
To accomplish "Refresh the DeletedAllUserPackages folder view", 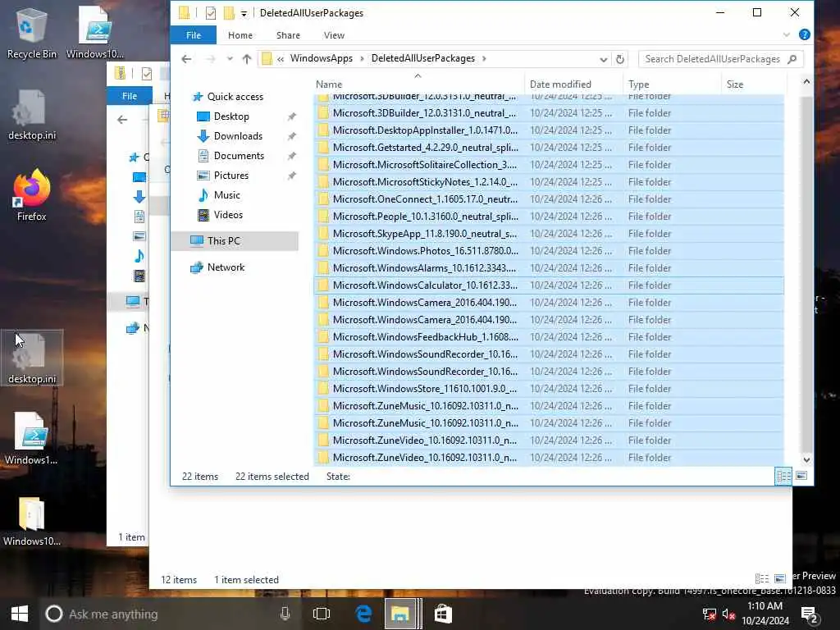I will (620, 59).
